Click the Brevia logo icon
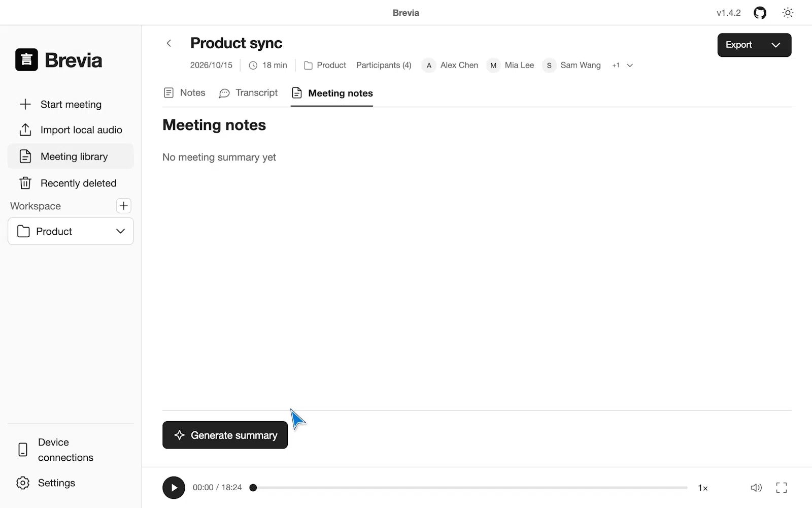Viewport: 812px width, 508px height. pos(26,60)
